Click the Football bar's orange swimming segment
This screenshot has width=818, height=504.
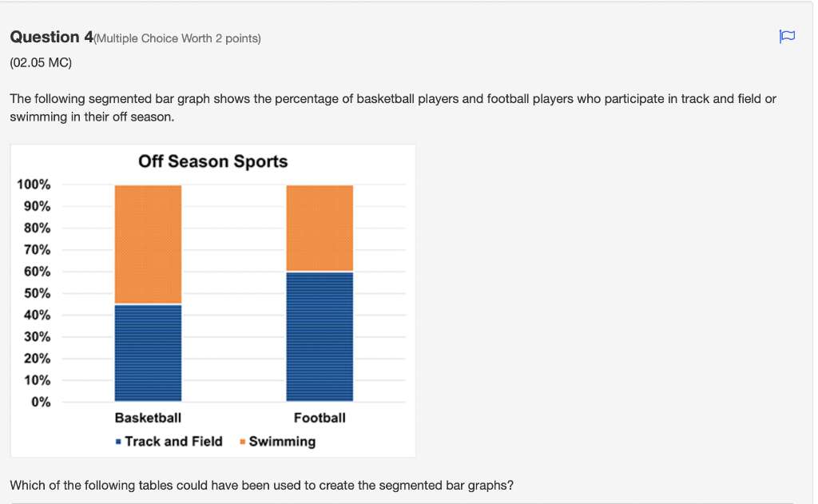[x=320, y=228]
